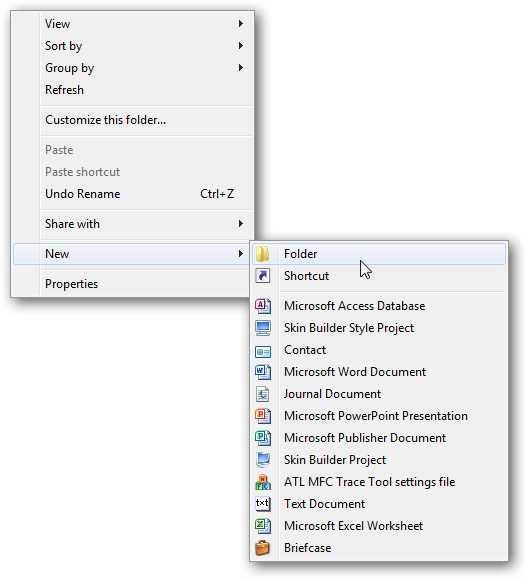Viewport: 527px width, 580px height.
Task: Click the PowerPoint Presentation icon
Action: [x=263, y=416]
